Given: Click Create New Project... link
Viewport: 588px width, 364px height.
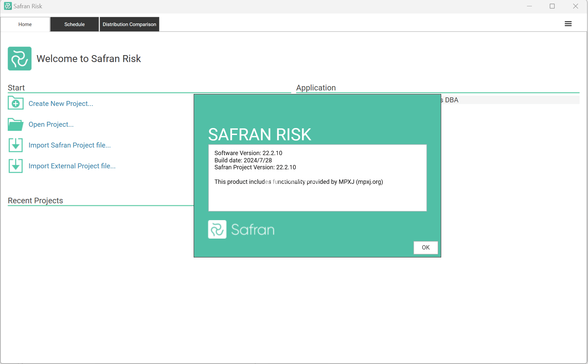Looking at the screenshot, I should (61, 104).
